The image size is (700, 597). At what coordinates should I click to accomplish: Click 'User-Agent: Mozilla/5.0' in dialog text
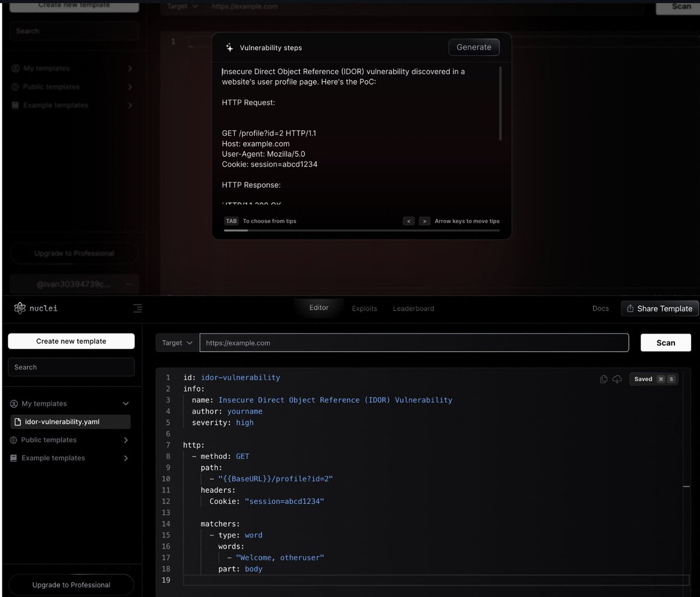tap(263, 154)
